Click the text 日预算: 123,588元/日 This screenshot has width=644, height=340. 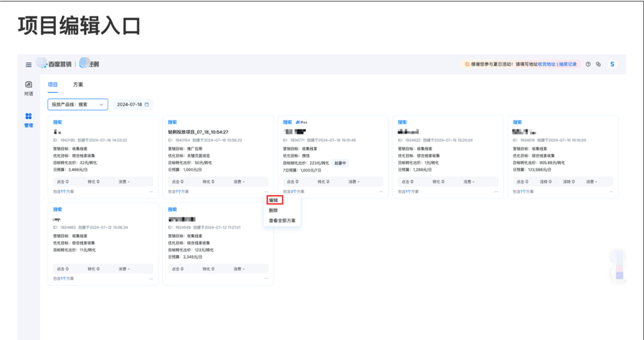[532, 170]
